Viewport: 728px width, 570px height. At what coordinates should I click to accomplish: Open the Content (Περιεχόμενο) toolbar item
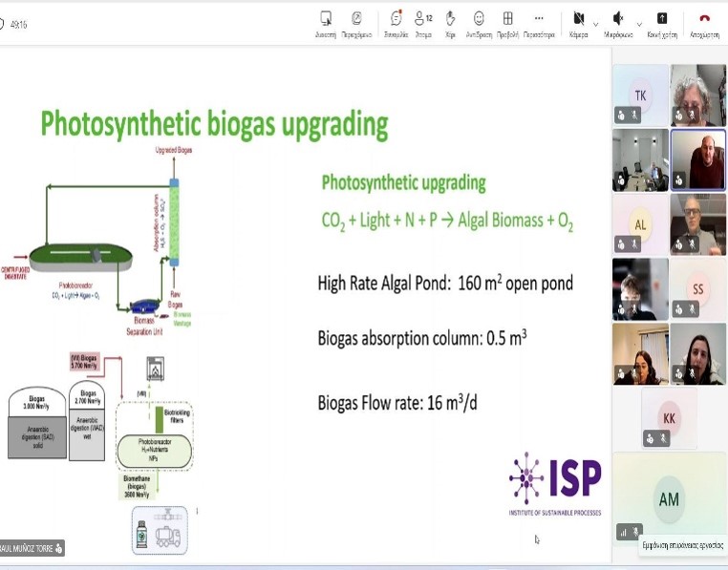pyautogui.click(x=356, y=24)
